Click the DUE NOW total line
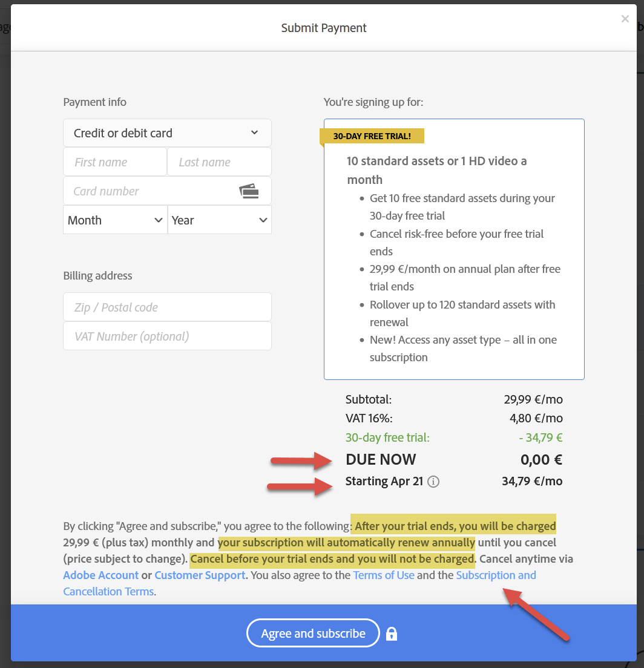The width and height of the screenshot is (644, 668). (x=381, y=459)
